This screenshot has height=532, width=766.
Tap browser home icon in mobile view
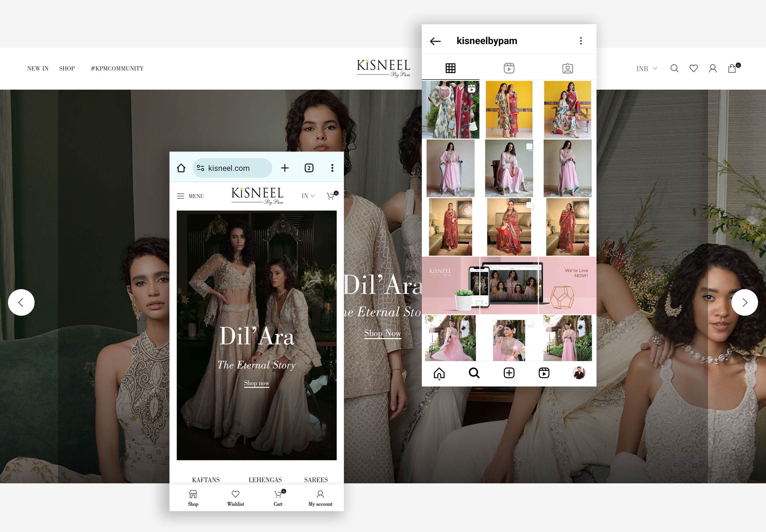181,168
